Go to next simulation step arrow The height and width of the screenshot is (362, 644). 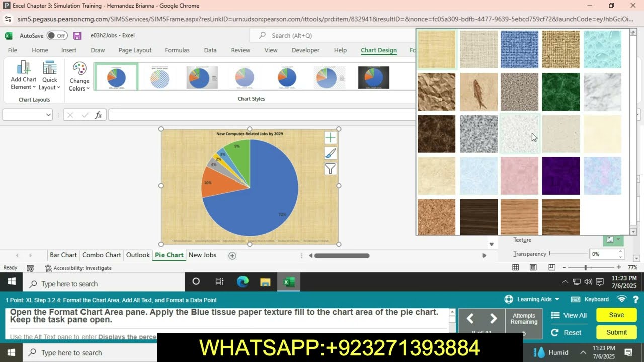point(494,318)
